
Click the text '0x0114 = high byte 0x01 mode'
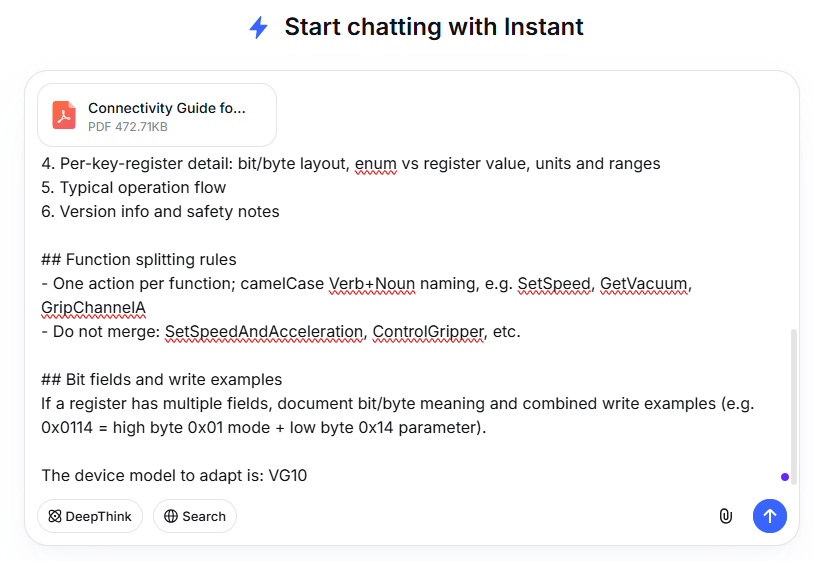(x=156, y=428)
